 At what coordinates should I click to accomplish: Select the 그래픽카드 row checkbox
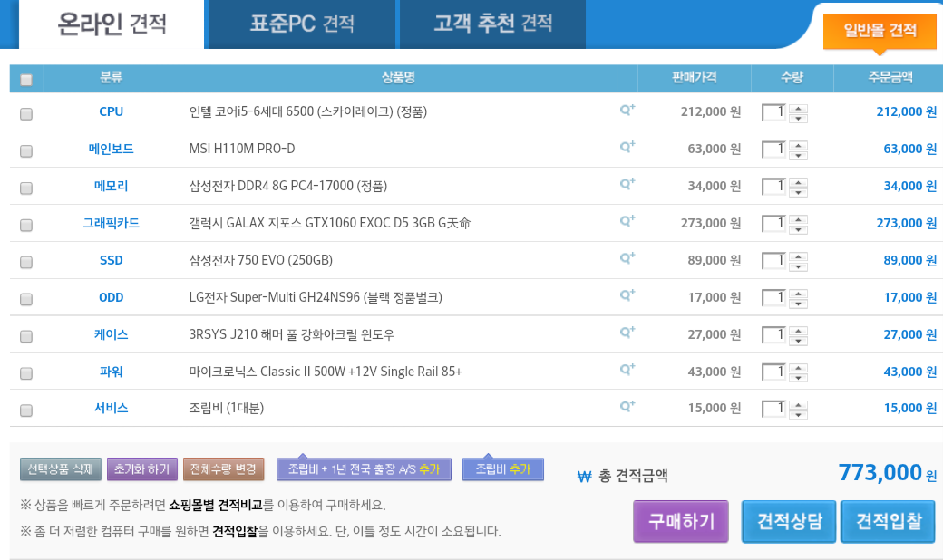26,225
